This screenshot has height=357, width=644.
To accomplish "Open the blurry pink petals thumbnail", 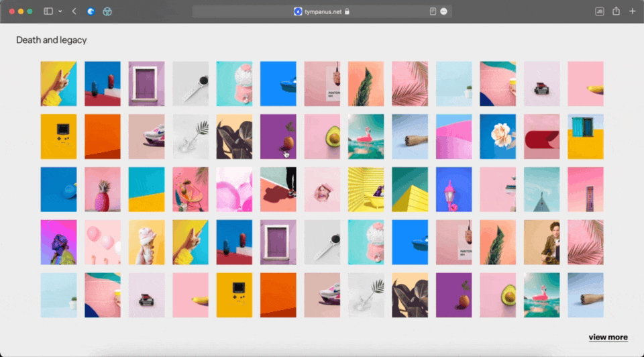I will (235, 189).
